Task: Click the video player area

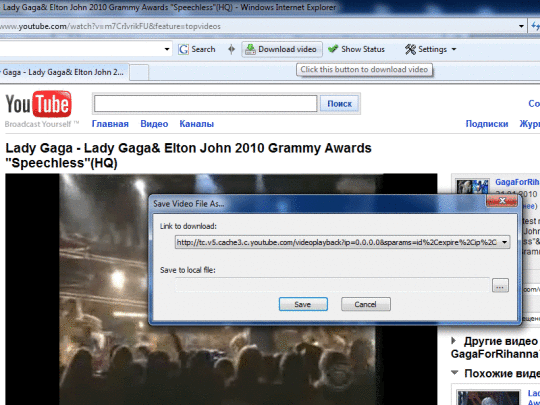Action: (221, 289)
